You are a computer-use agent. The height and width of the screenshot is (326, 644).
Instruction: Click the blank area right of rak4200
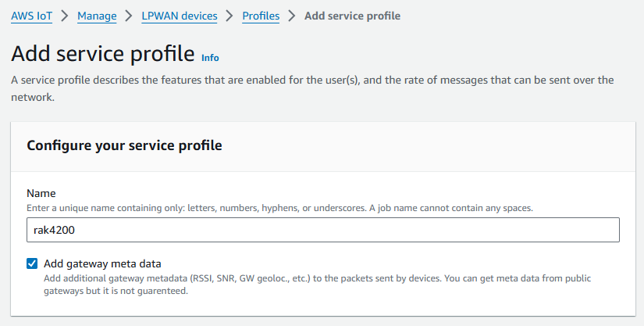347,230
